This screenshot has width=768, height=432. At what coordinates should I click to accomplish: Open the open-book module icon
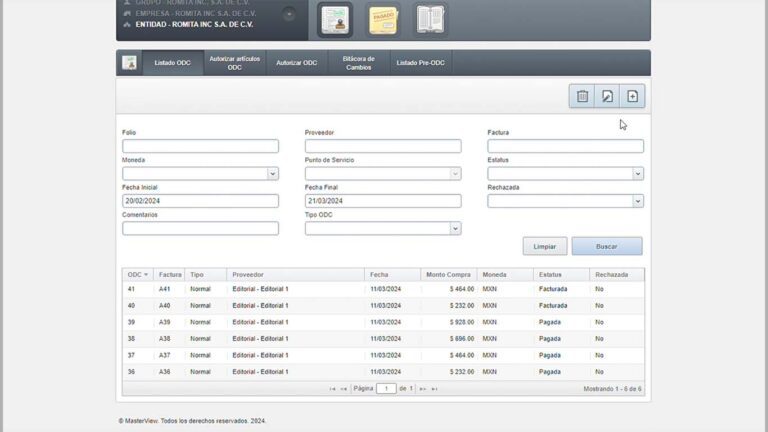pyautogui.click(x=430, y=19)
